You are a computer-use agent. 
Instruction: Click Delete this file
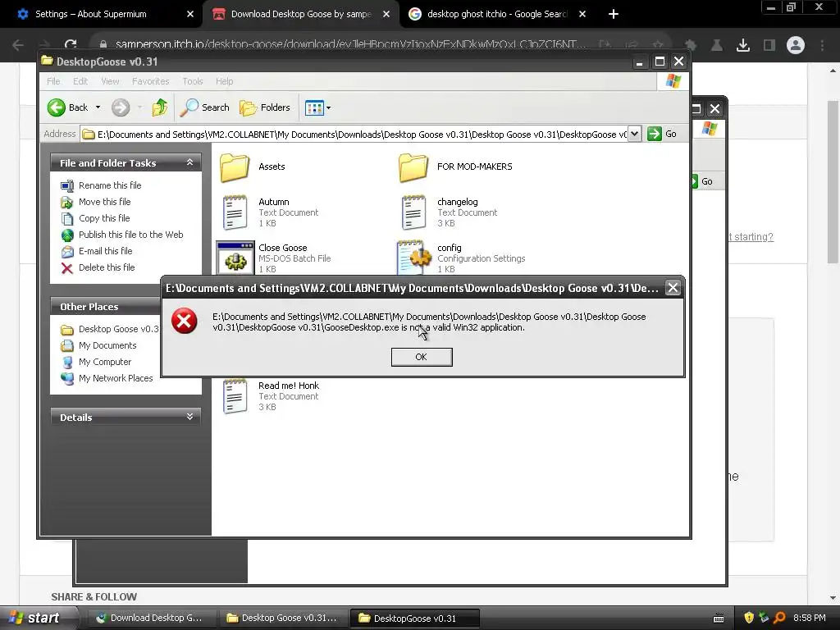tap(107, 267)
